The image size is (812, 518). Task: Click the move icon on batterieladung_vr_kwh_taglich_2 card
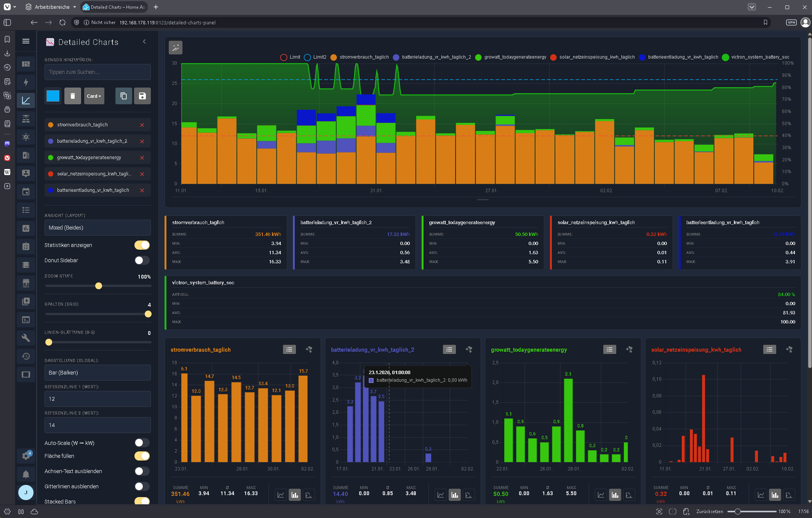pyautogui.click(x=469, y=349)
